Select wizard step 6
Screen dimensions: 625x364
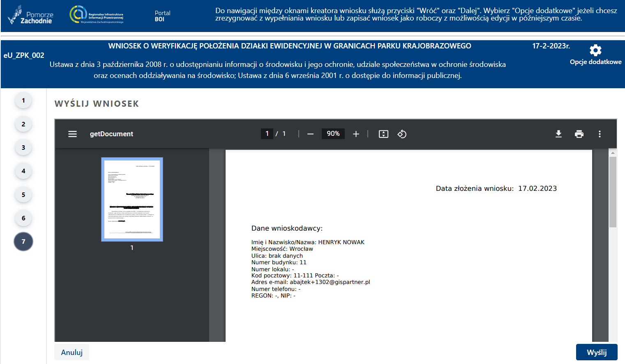pos(23,218)
